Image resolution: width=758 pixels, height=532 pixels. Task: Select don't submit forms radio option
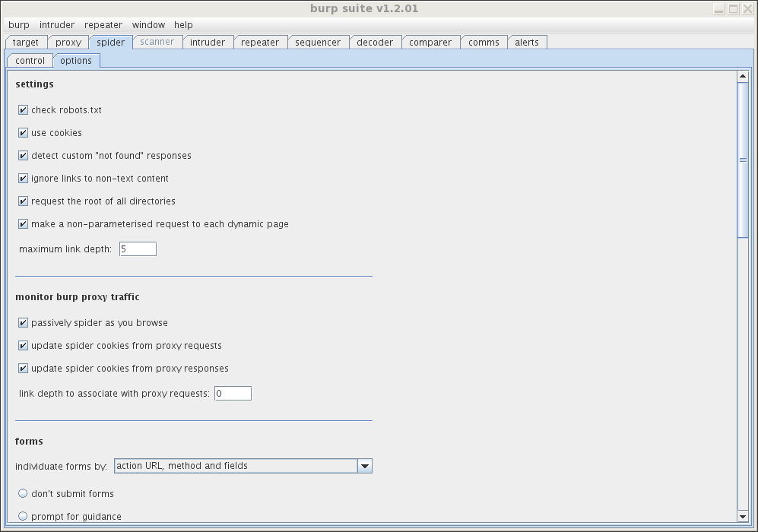pos(23,493)
